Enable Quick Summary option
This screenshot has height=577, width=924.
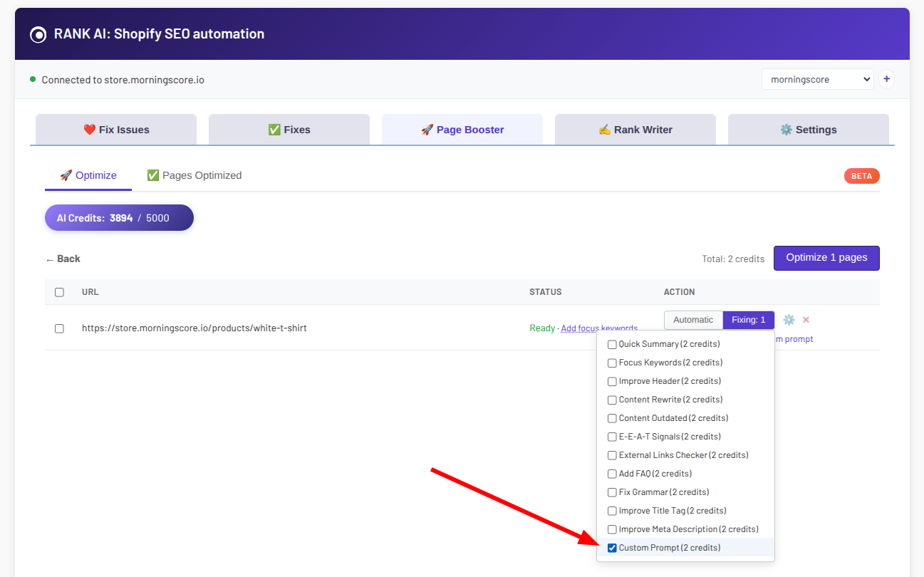tap(612, 344)
